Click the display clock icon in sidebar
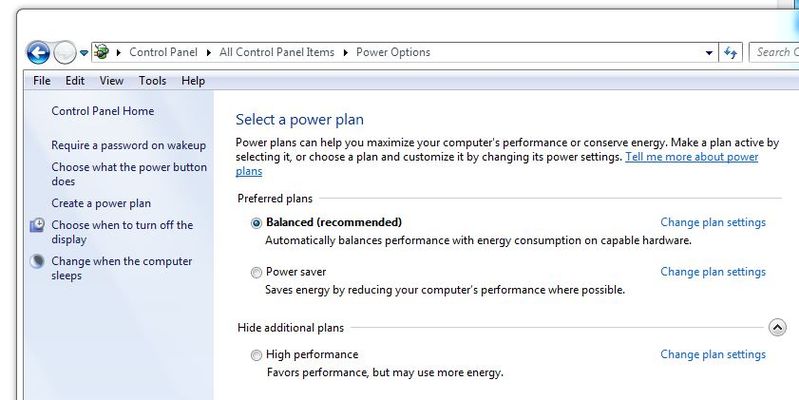 [x=37, y=225]
